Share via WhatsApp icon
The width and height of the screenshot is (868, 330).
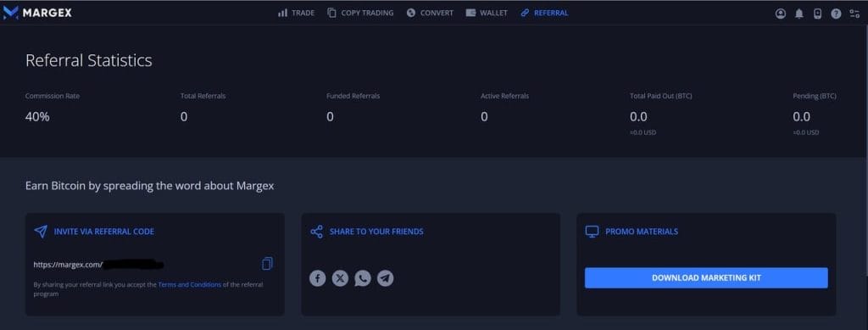(363, 278)
